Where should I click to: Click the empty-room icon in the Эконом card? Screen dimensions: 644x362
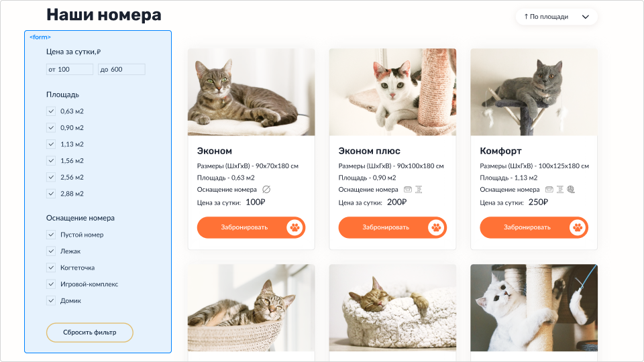(x=266, y=190)
